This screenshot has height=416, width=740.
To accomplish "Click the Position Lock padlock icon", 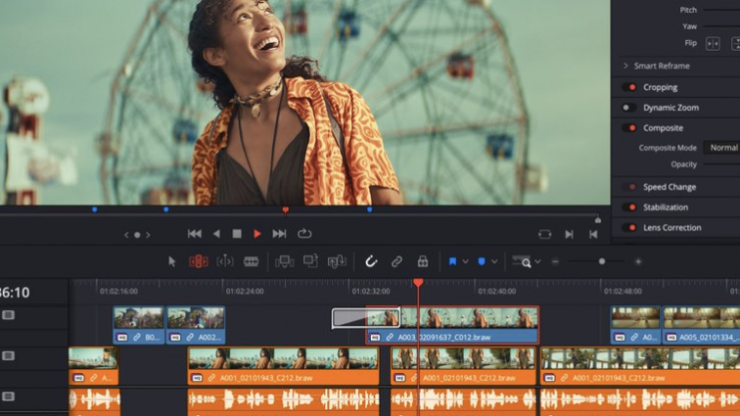I will click(x=422, y=261).
